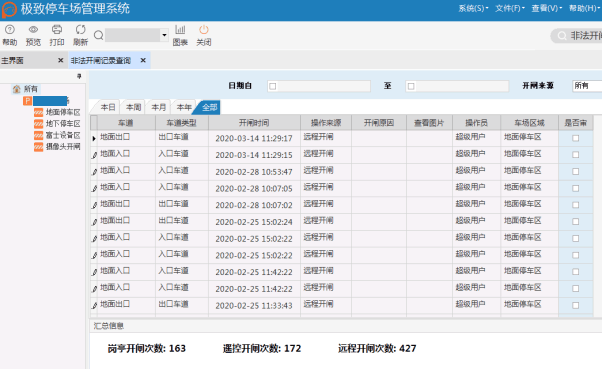602x369 pixels.
Task: Open the 预览 preview eye icon
Action: coord(33,30)
